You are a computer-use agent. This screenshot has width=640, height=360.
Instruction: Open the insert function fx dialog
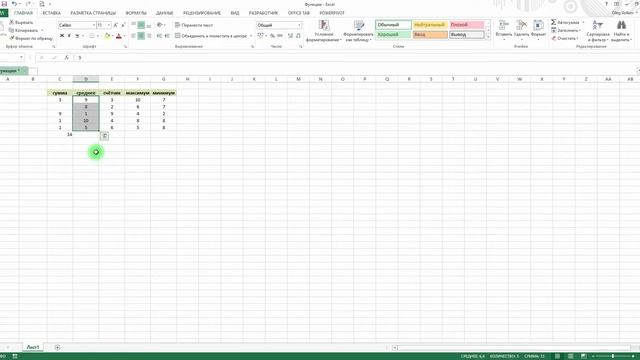[x=67, y=58]
